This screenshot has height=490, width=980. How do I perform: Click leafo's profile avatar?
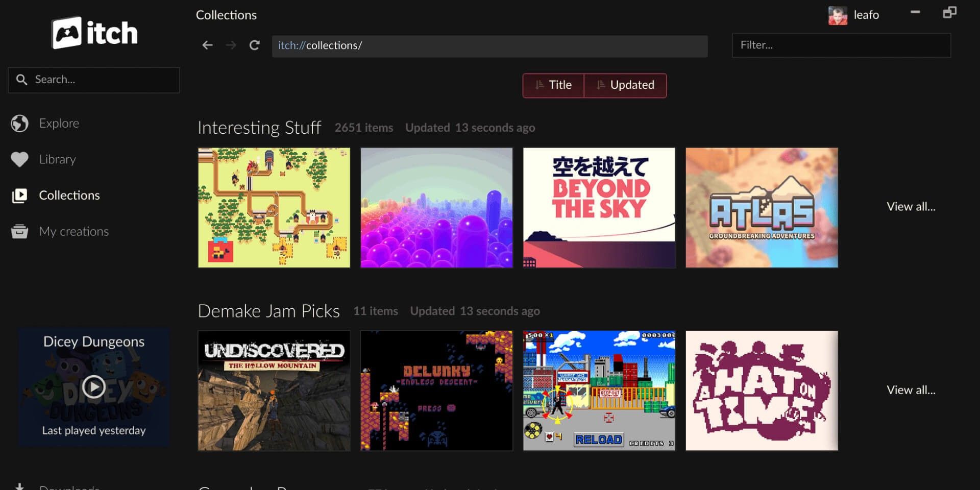(x=838, y=15)
